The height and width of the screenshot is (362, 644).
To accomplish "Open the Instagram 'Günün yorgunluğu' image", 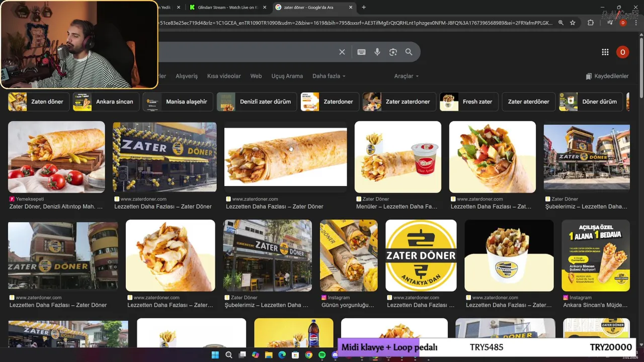I will pos(349,255).
